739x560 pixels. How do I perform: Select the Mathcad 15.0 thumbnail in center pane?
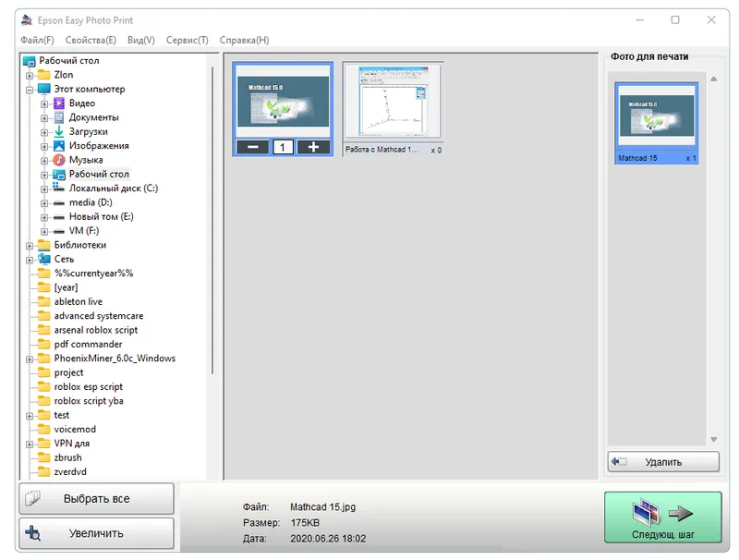[284, 101]
